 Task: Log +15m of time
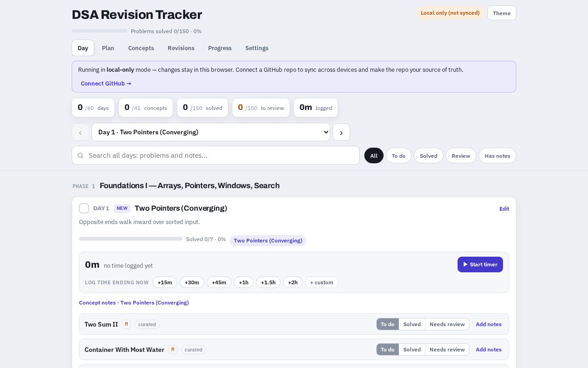[165, 282]
